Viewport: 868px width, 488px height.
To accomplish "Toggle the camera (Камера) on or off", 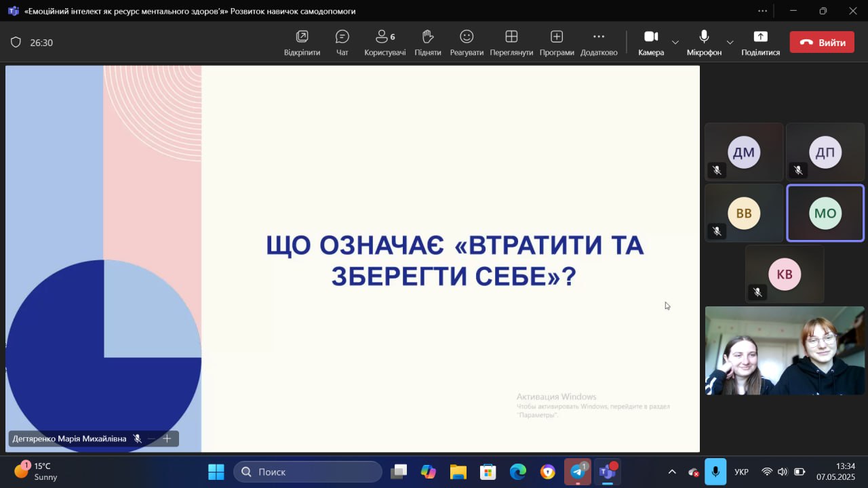I will point(650,42).
